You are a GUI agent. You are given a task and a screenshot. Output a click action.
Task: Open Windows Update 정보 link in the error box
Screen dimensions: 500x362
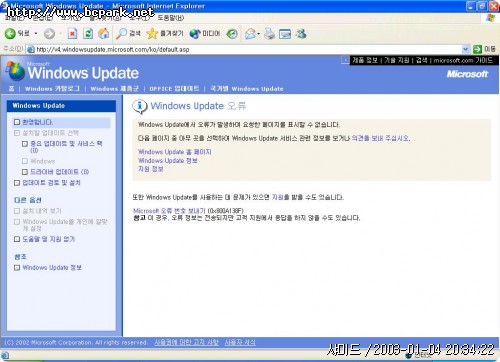point(168,161)
